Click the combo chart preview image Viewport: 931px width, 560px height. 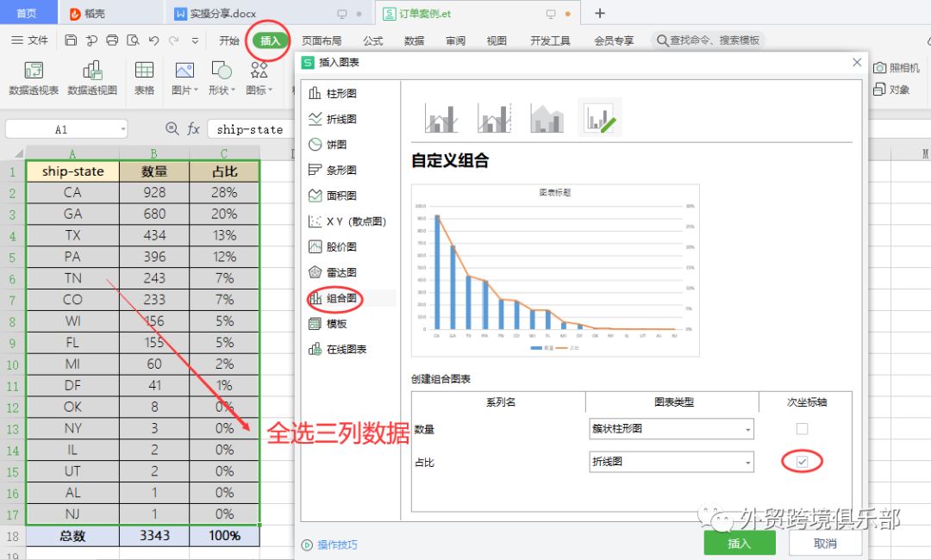point(555,271)
